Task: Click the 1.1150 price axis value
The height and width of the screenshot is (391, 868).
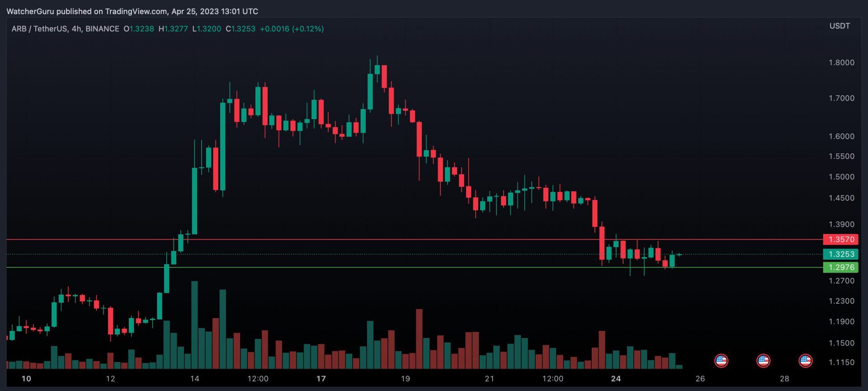Action: pyautogui.click(x=841, y=362)
